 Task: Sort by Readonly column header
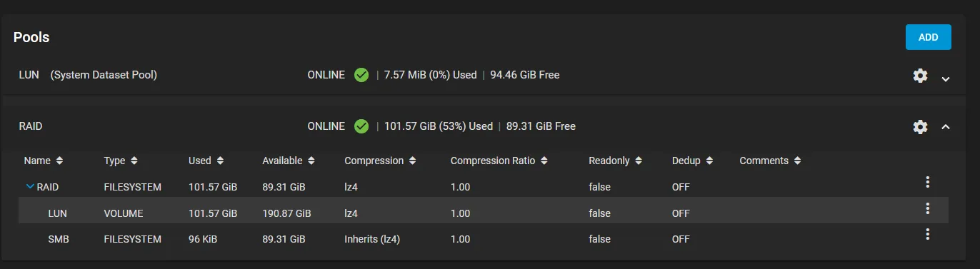pyautogui.click(x=615, y=161)
